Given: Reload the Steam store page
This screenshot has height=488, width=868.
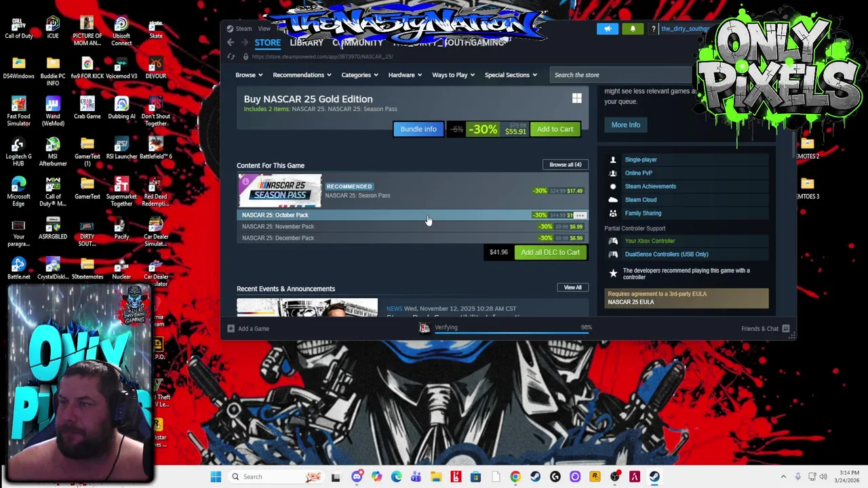Looking at the screenshot, I should [231, 56].
